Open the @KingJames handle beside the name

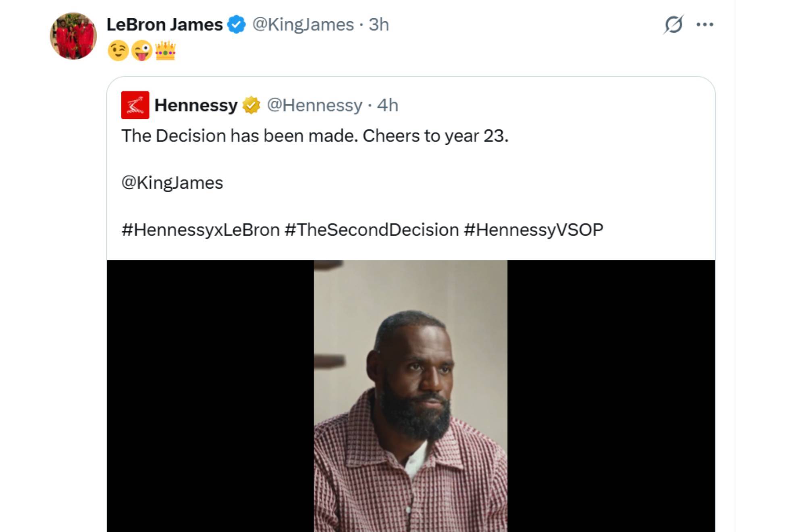(303, 25)
